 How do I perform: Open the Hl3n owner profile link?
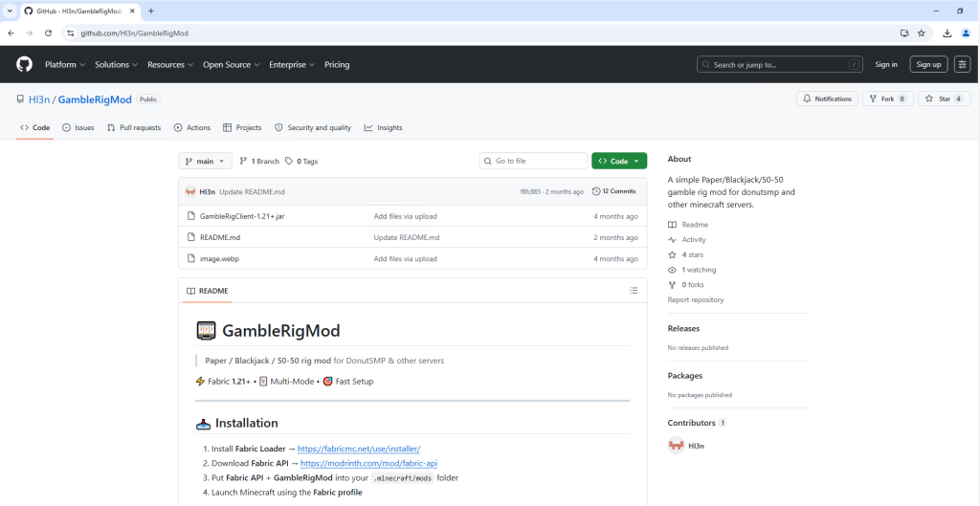(39, 99)
